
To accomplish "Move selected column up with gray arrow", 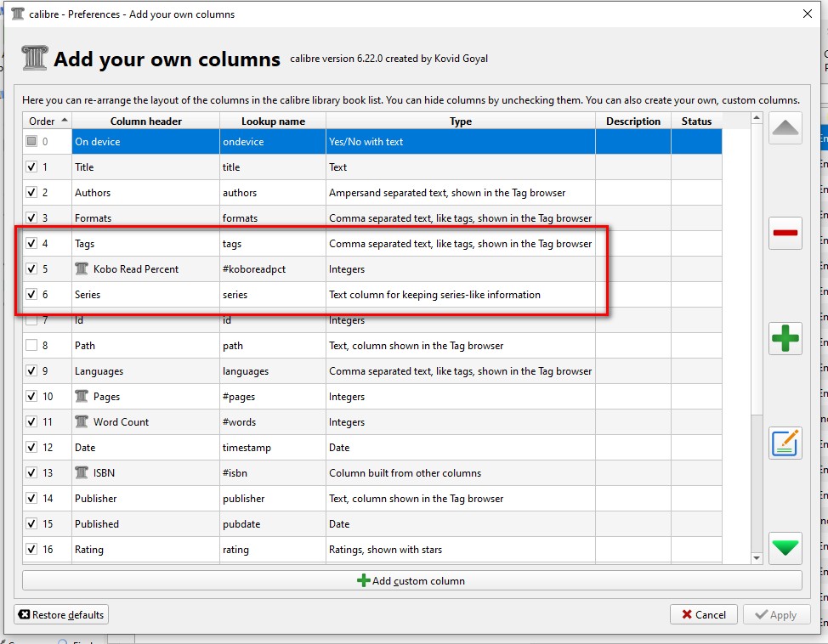I will coord(785,127).
